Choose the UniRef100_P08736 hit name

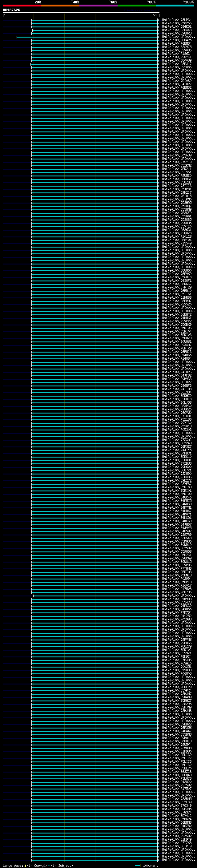tap(177, 592)
